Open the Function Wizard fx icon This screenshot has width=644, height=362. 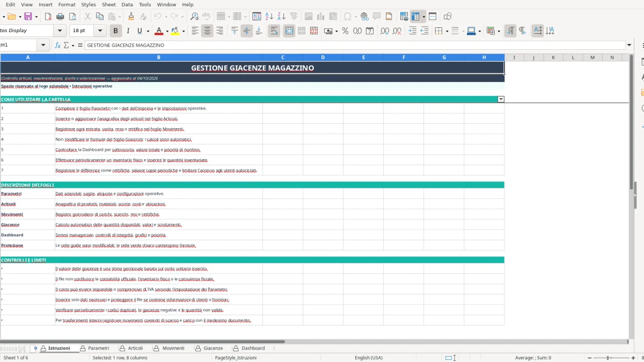(x=58, y=45)
